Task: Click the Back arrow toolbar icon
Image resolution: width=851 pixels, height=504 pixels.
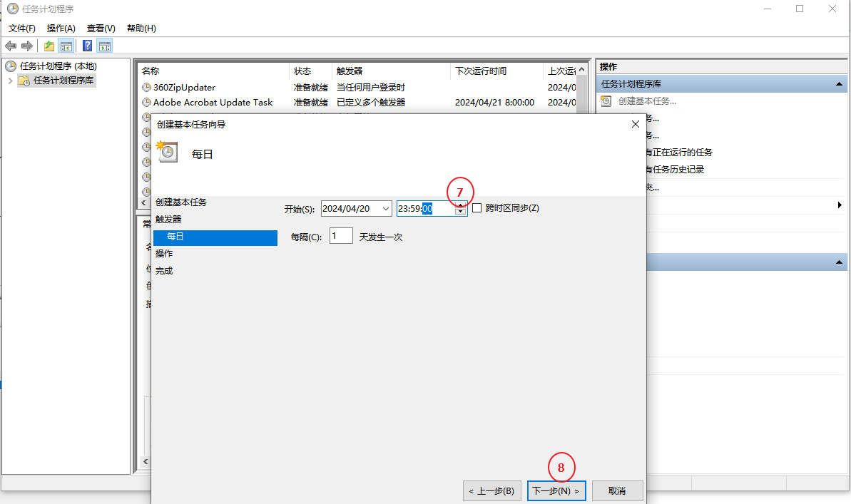Action: pos(10,46)
